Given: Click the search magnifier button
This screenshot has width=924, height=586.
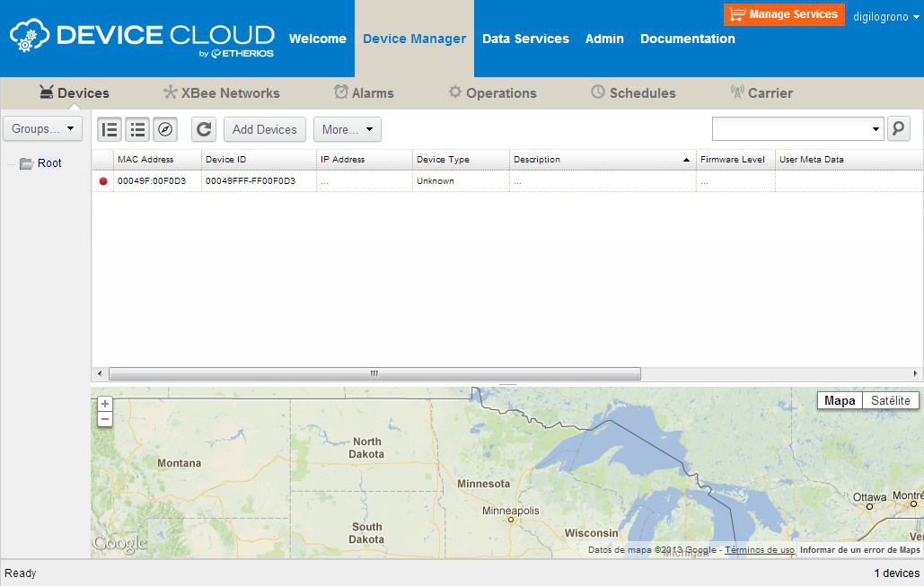Looking at the screenshot, I should pyautogui.click(x=898, y=129).
